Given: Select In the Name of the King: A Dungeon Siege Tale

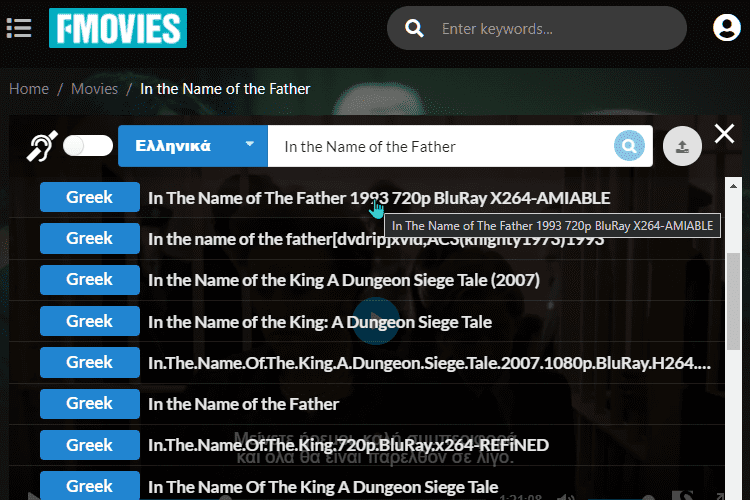Looking at the screenshot, I should pos(320,322).
